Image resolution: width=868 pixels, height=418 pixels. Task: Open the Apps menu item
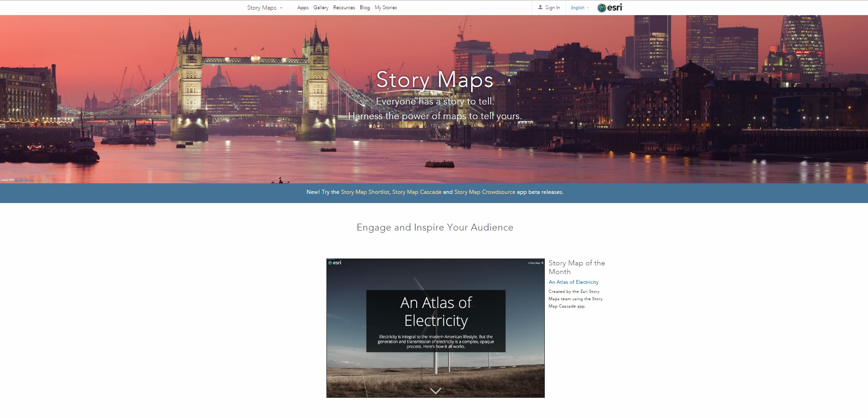tap(303, 8)
